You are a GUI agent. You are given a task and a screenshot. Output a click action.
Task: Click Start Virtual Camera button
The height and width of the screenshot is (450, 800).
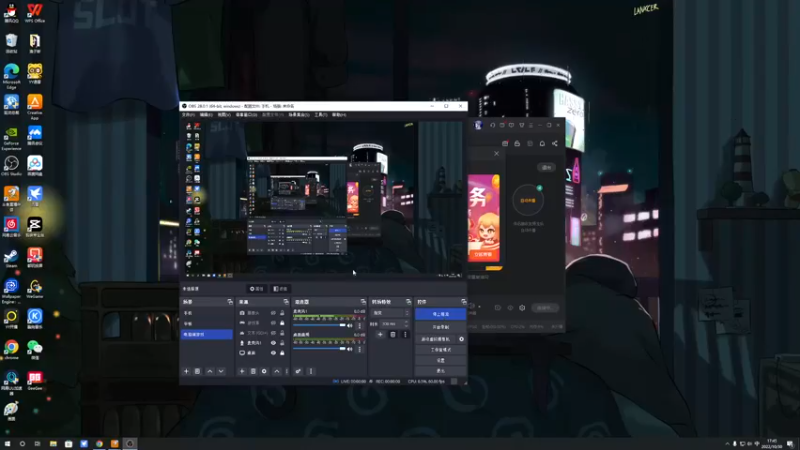pos(436,339)
